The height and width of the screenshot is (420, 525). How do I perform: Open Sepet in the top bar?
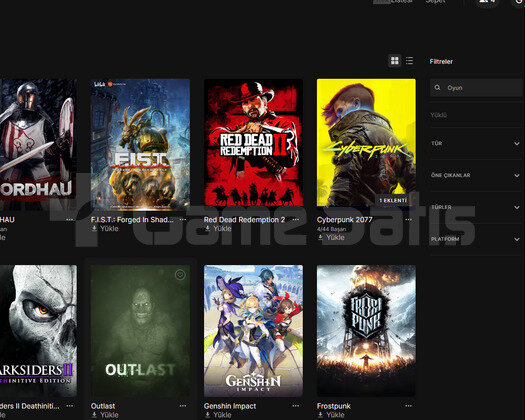coord(436,1)
